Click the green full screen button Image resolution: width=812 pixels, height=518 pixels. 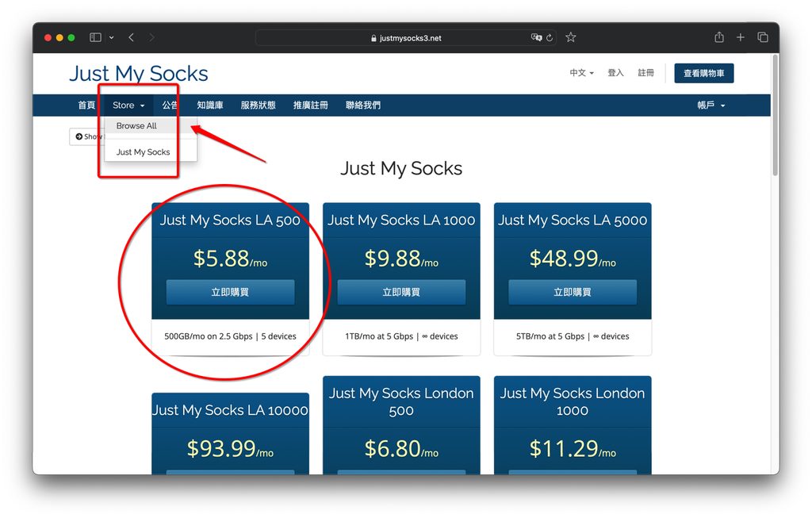[x=71, y=37]
